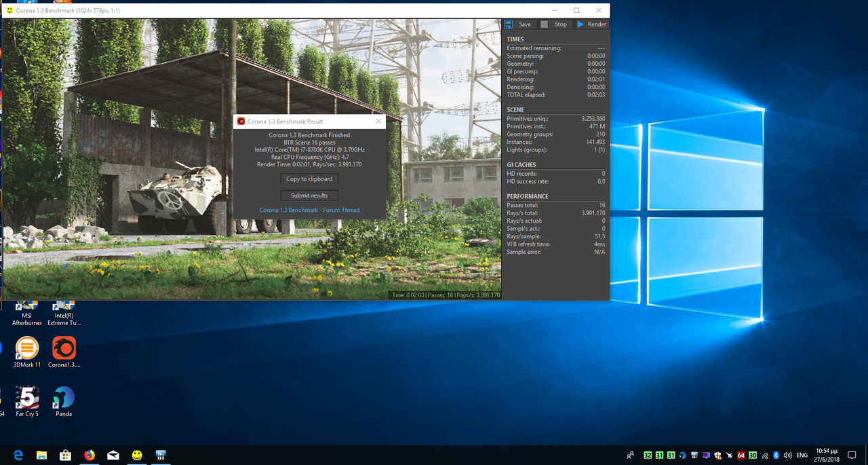Screen dimensions: 868x465
Task: Click the 'Corona 1.3 Benchmark Finished' line
Action: click(309, 135)
